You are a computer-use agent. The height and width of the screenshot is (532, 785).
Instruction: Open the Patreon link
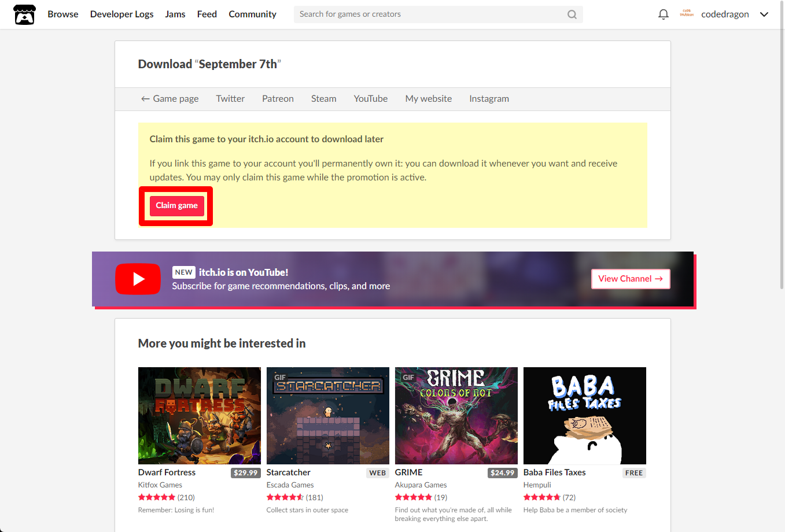tap(278, 99)
